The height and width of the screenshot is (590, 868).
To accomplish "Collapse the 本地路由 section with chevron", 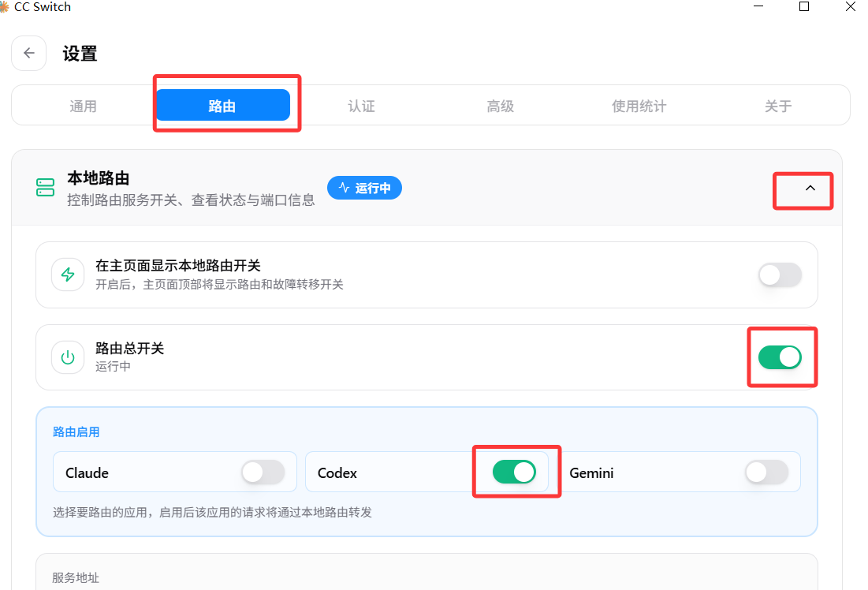I will 810,189.
